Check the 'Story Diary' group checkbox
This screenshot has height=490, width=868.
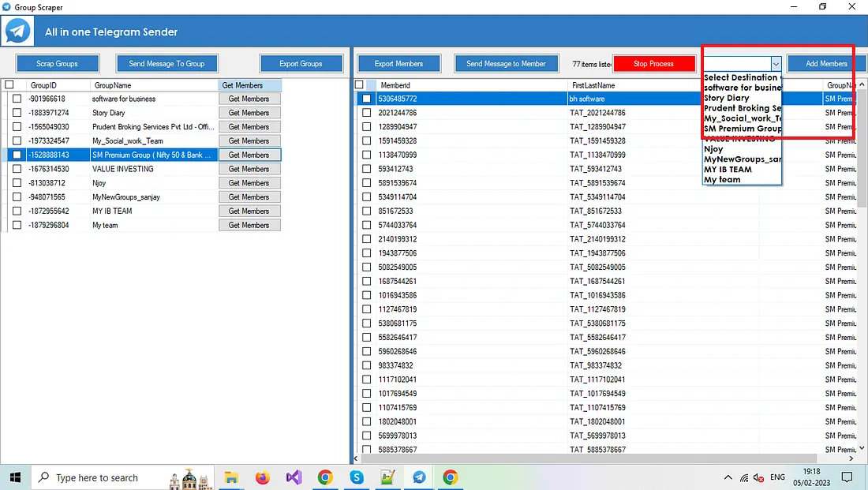(x=17, y=112)
